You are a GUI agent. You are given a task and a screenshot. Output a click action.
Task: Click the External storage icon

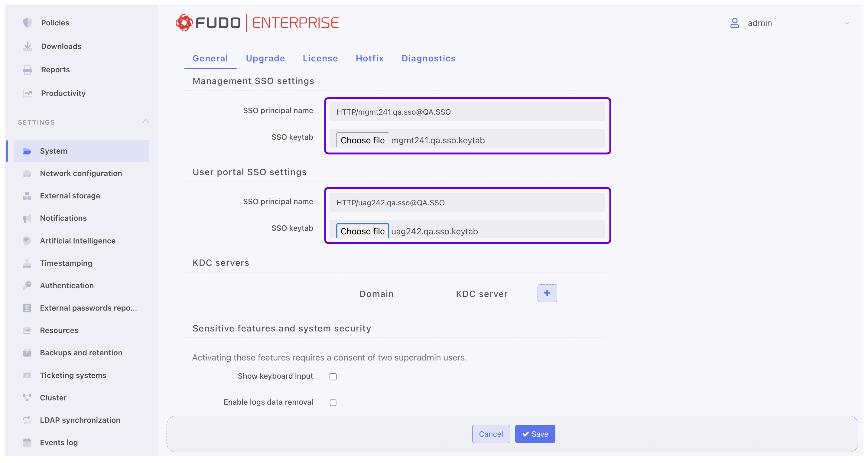[27, 196]
